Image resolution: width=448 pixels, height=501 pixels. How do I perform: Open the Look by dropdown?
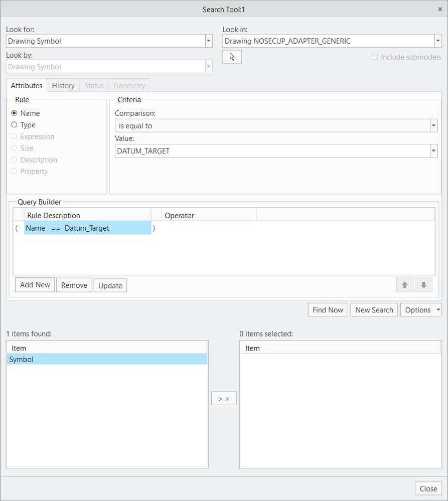(209, 67)
